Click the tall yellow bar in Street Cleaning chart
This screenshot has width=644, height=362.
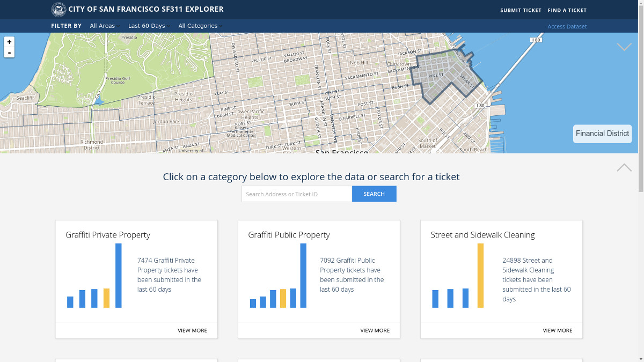[480, 276]
